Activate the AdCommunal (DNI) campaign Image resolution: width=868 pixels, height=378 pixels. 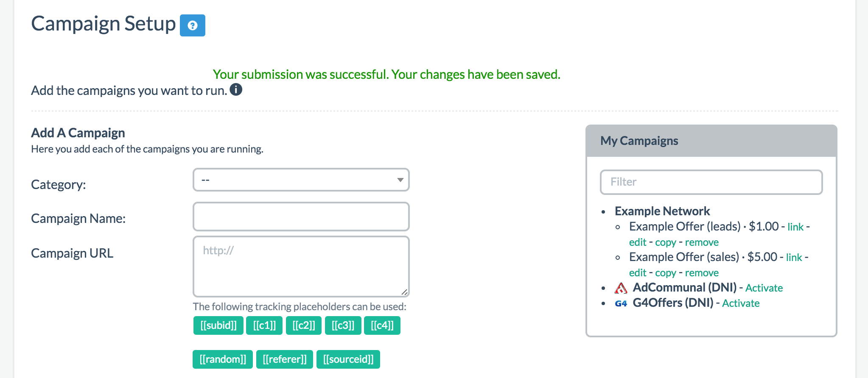pyautogui.click(x=764, y=288)
